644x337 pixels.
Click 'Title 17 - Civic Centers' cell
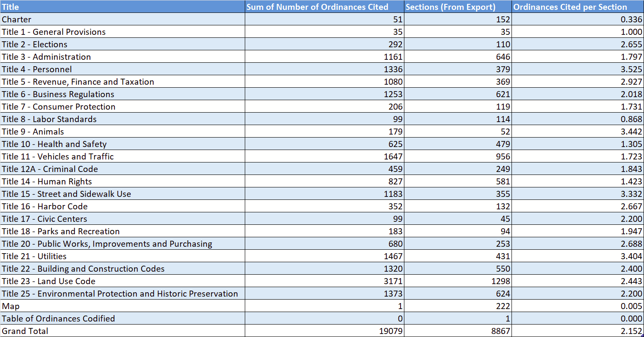tap(123, 219)
